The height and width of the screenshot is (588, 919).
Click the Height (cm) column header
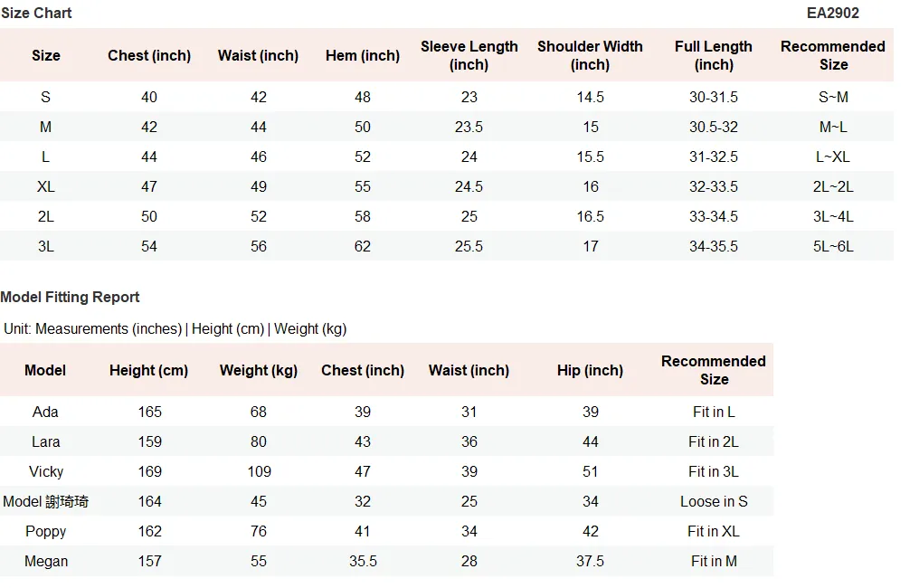pos(149,371)
